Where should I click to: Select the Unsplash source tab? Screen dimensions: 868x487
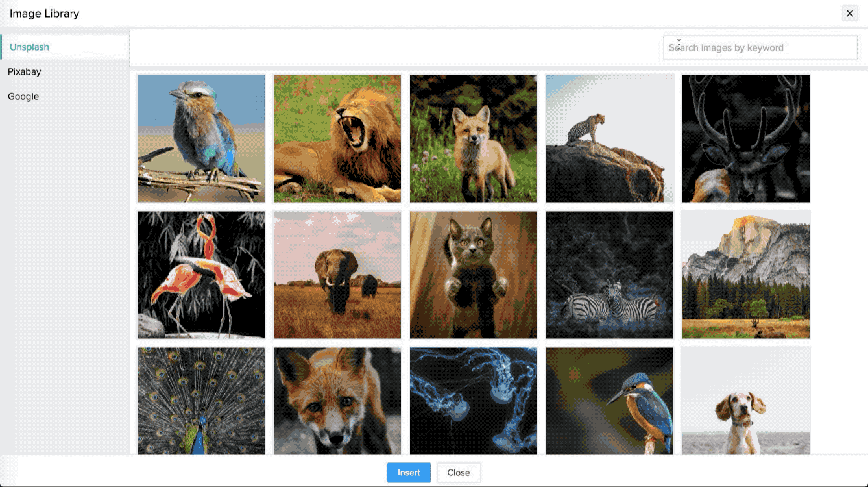click(29, 47)
